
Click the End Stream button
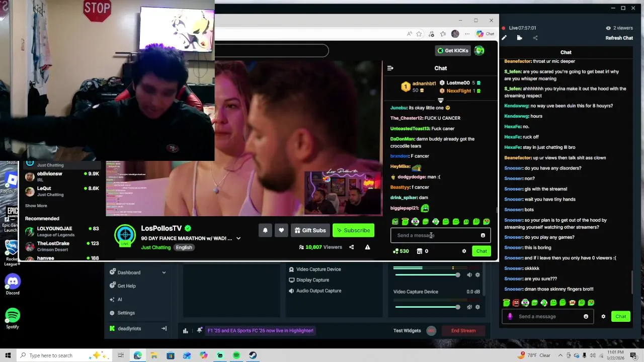(x=463, y=330)
